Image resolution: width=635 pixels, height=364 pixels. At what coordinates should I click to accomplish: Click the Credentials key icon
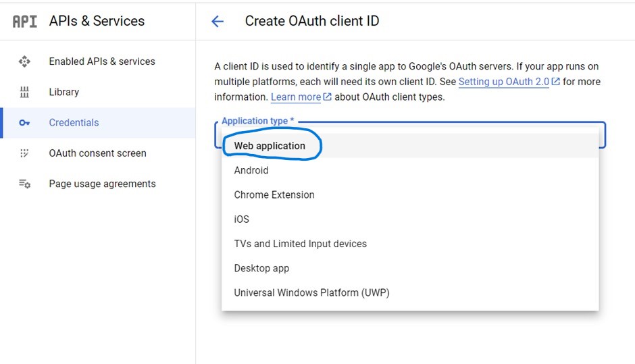pos(25,123)
